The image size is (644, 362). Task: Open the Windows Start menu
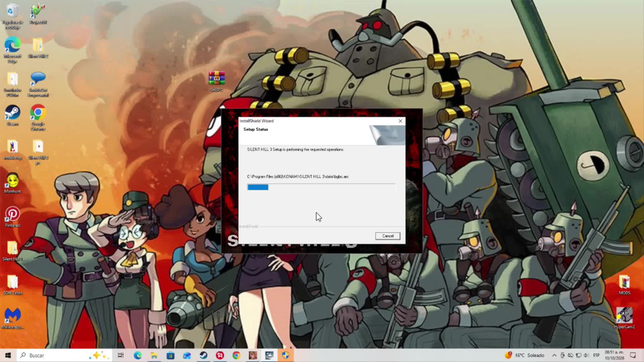pyautogui.click(x=8, y=355)
